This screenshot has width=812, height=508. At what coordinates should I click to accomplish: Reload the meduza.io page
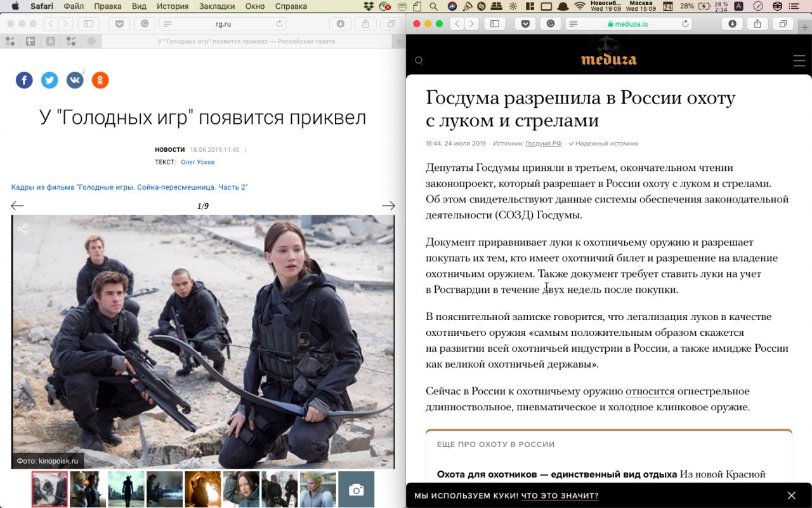click(685, 23)
